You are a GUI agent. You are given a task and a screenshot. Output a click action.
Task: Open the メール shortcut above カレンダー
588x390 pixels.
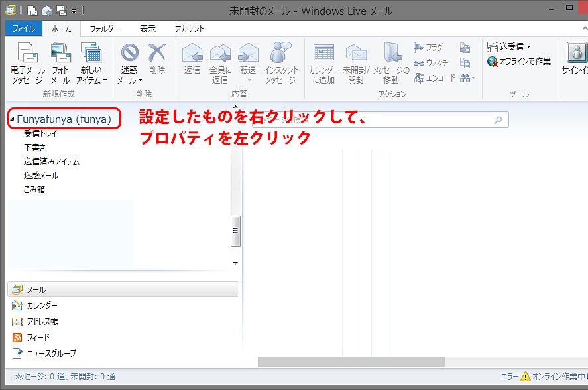point(123,289)
